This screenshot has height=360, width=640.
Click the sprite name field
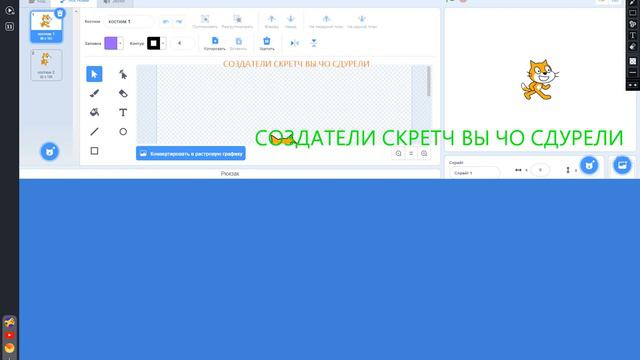[x=474, y=173]
